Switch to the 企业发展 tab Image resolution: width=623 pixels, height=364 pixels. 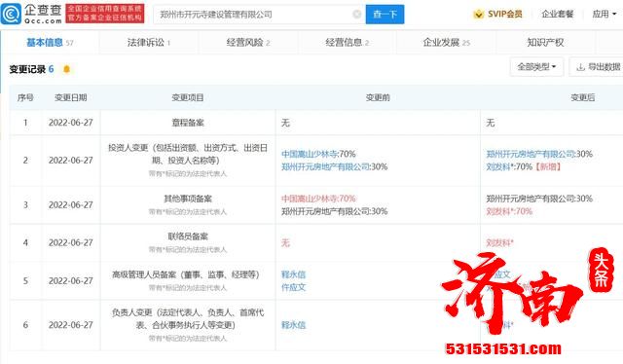point(446,42)
